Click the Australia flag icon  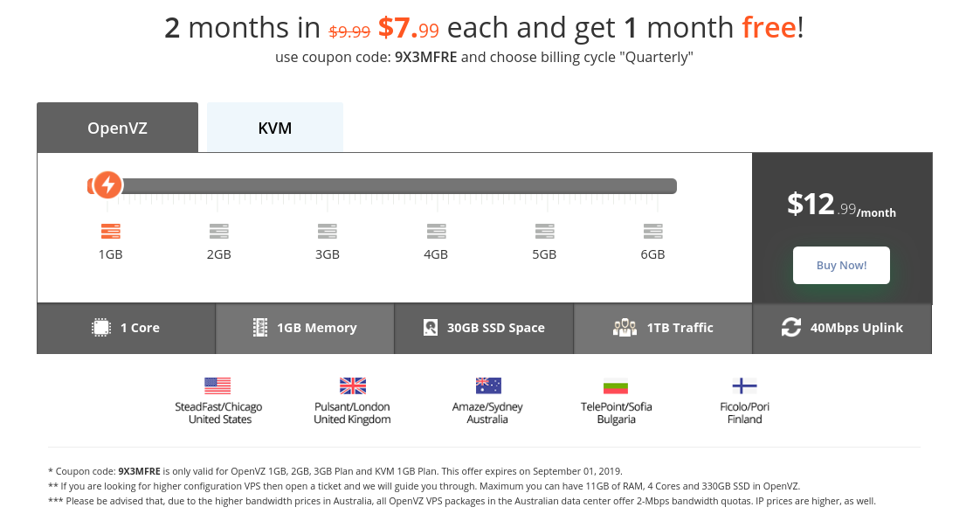coord(487,386)
